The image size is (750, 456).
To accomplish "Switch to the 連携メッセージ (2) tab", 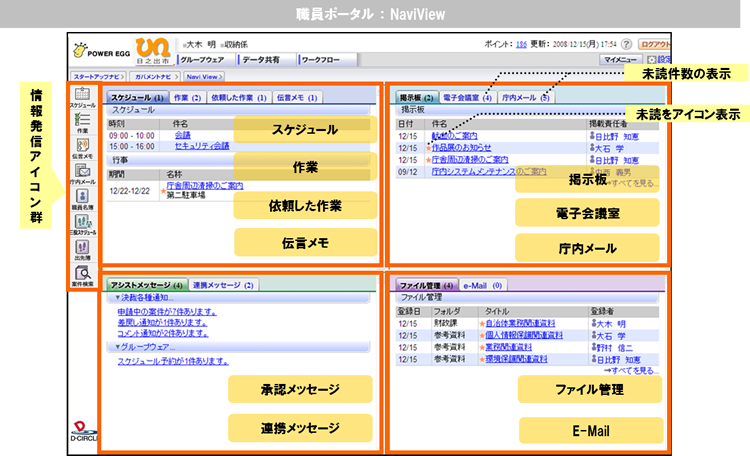I will pos(223,285).
